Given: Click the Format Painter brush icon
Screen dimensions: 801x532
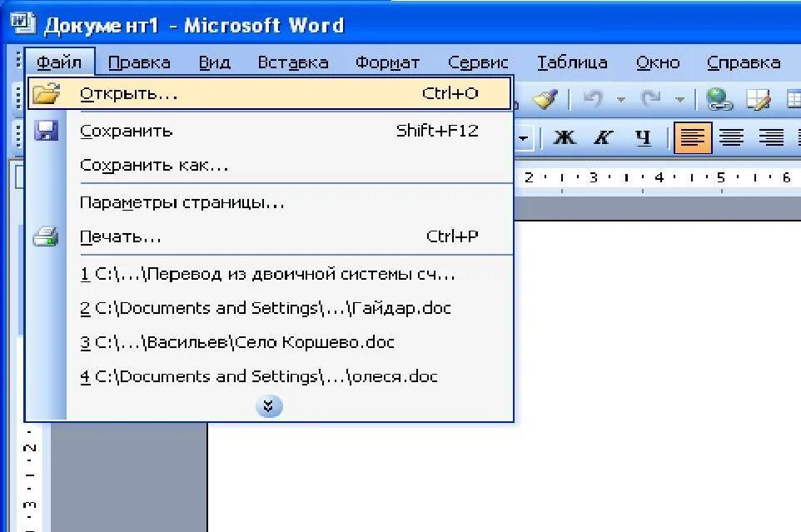Looking at the screenshot, I should click(545, 99).
